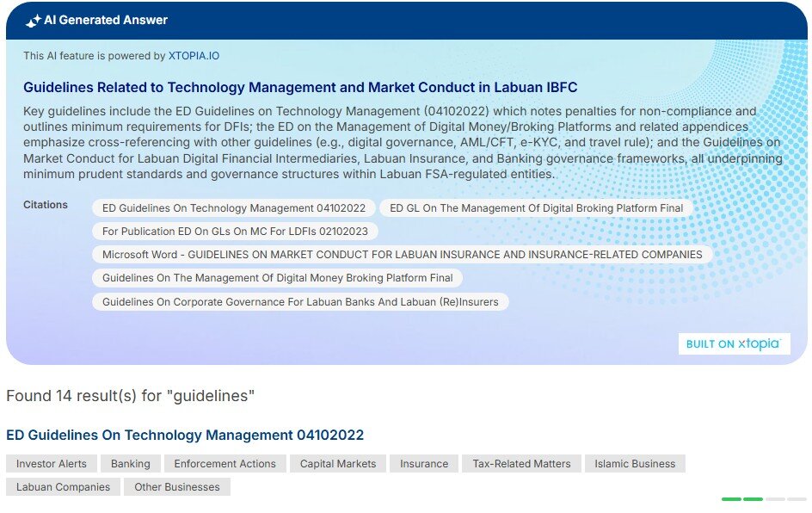Open Corporate Governance For Labuan Banks citation

click(x=300, y=302)
